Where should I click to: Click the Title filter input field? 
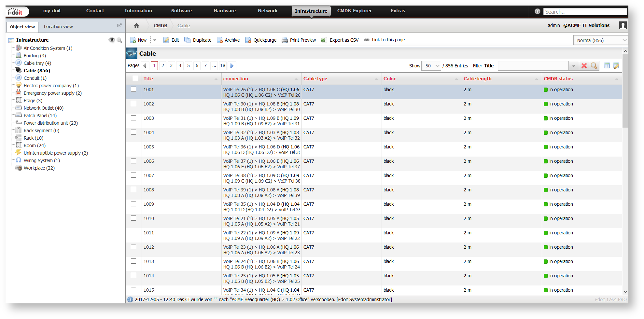533,66
